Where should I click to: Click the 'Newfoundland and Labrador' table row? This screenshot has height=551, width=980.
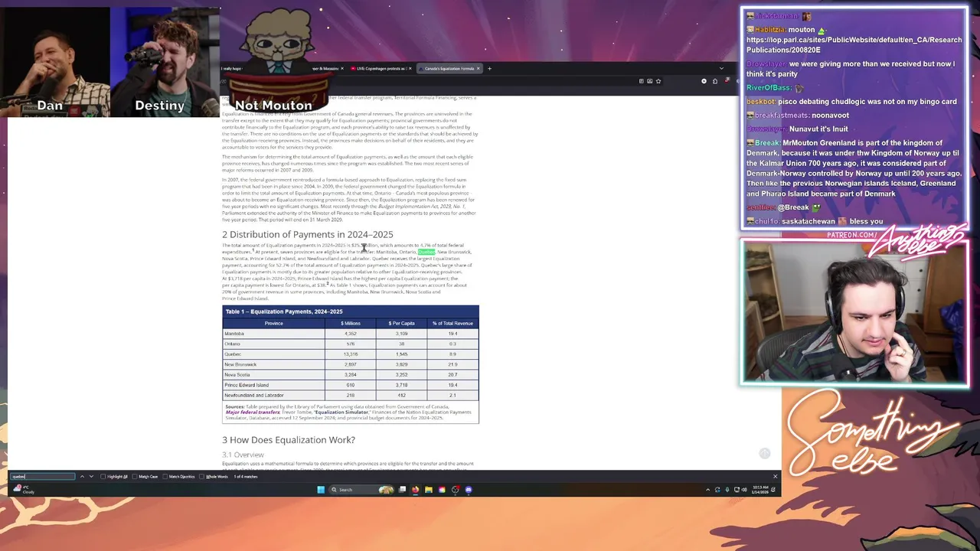tap(351, 396)
